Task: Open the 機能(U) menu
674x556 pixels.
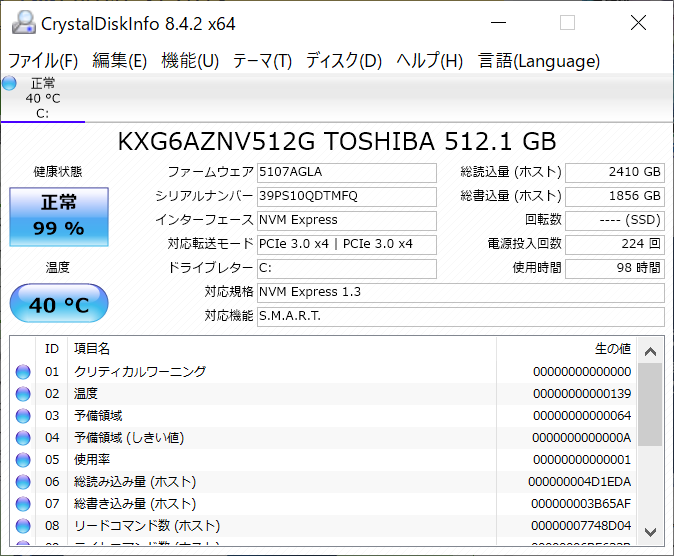Action: click(190, 61)
